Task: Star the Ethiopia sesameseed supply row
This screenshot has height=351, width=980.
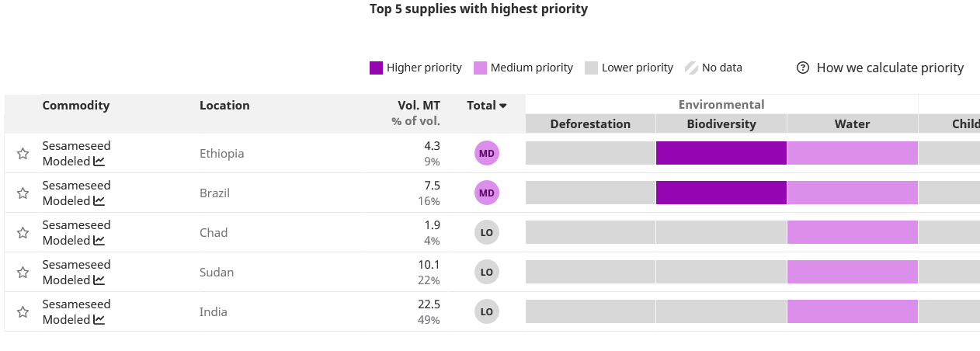Action: click(x=23, y=154)
